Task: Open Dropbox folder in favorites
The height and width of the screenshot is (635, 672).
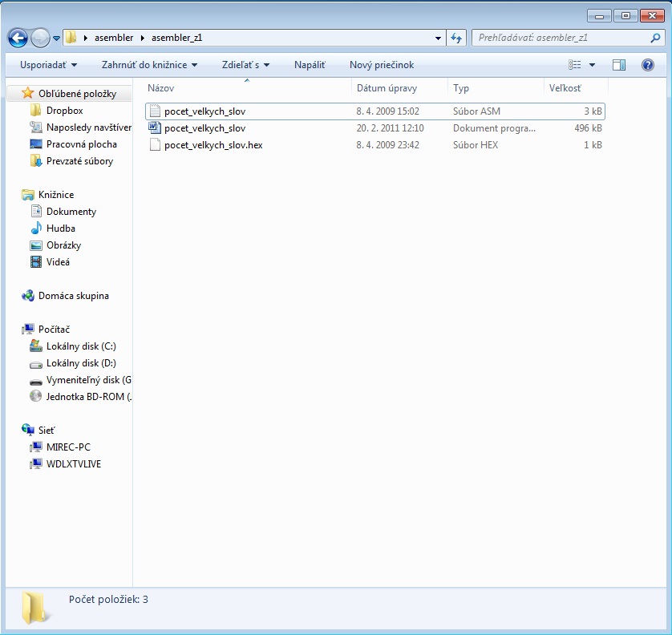Action: pos(64,111)
